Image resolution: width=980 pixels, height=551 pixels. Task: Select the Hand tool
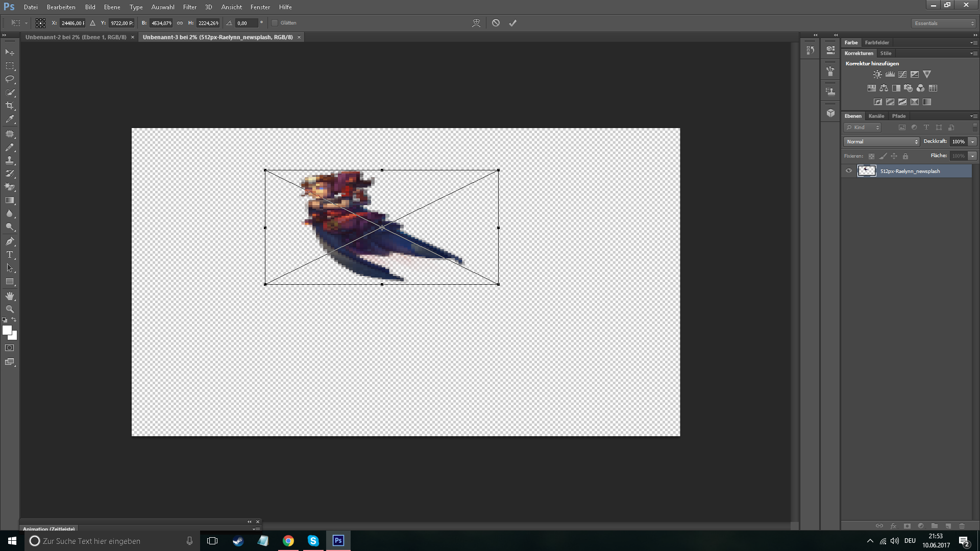[10, 296]
